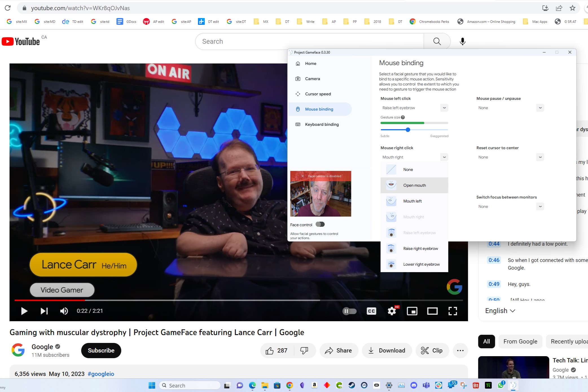588x392 pixels.
Task: Open File Explorer from the taskbar
Action: (x=265, y=385)
